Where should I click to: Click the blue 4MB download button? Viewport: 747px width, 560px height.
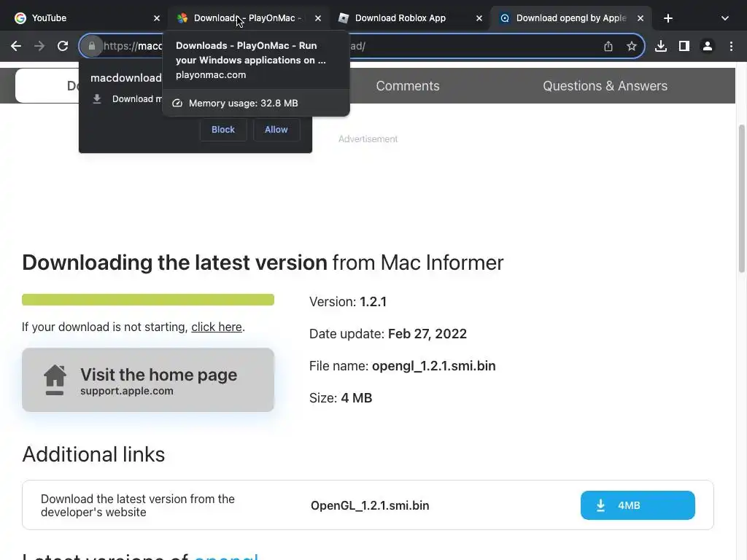[638, 505]
